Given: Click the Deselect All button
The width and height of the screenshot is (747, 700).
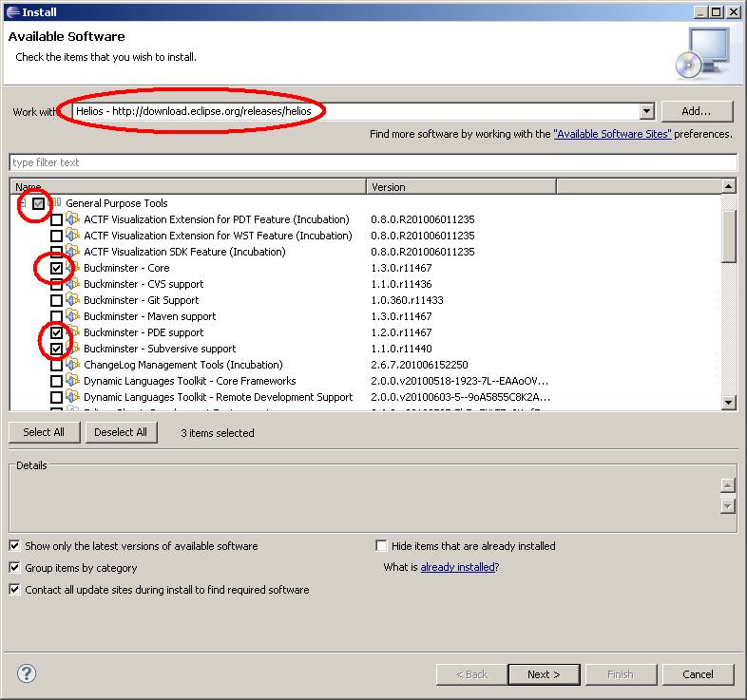Looking at the screenshot, I should tap(121, 432).
